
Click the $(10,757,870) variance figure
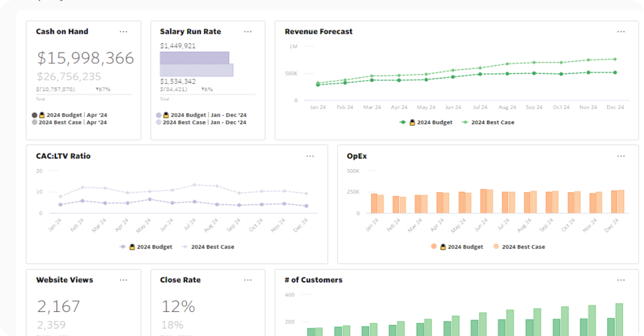pos(56,89)
